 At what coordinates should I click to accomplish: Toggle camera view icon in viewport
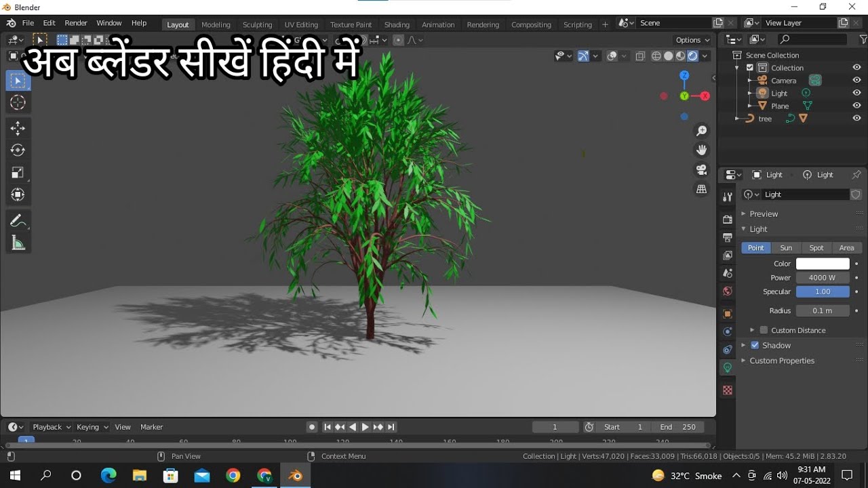[702, 169]
